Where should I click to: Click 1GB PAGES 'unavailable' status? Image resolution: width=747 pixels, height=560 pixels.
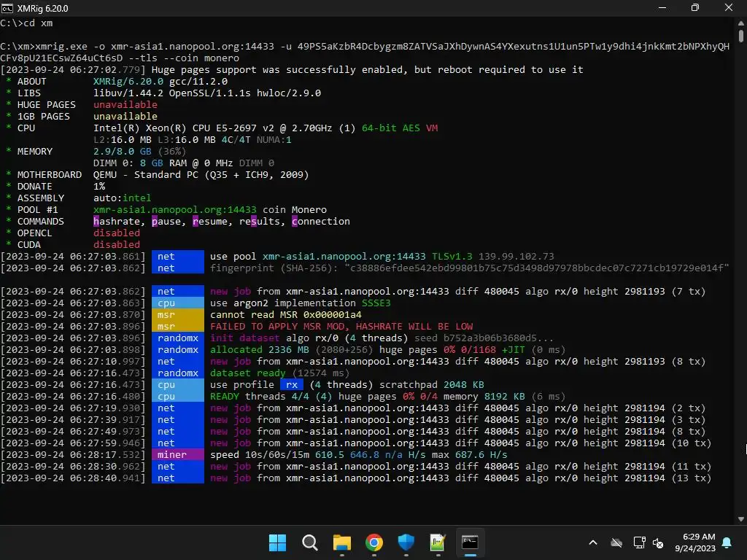pos(125,116)
